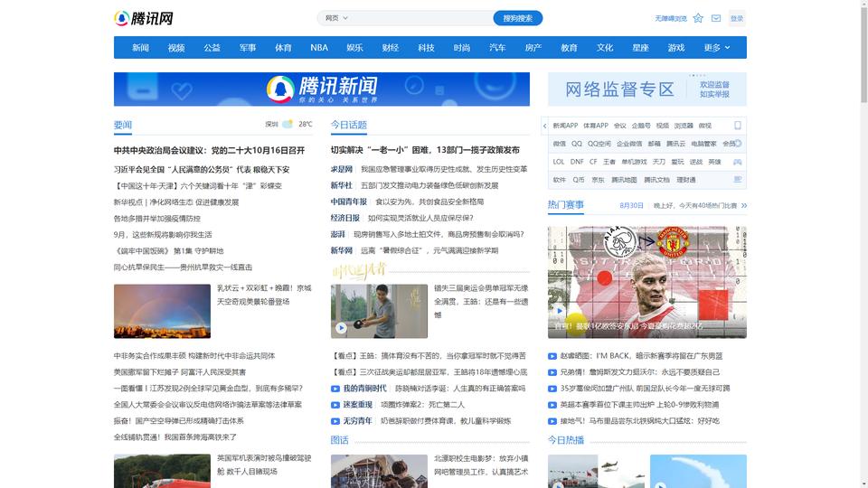Click the 腾讯新闻 penguin logo banner
Screen dimensions: 868x488
(322, 89)
